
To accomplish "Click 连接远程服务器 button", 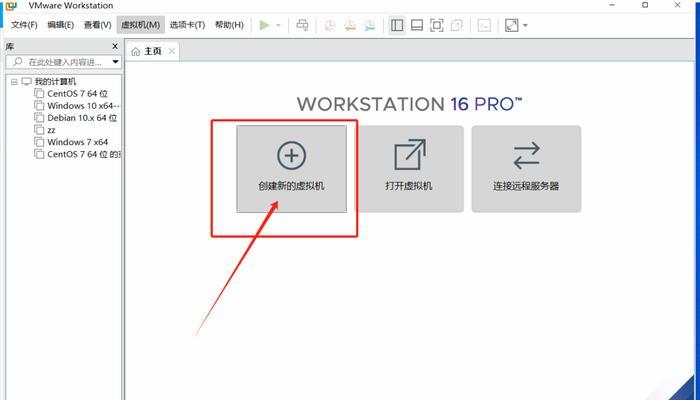I will point(526,169).
